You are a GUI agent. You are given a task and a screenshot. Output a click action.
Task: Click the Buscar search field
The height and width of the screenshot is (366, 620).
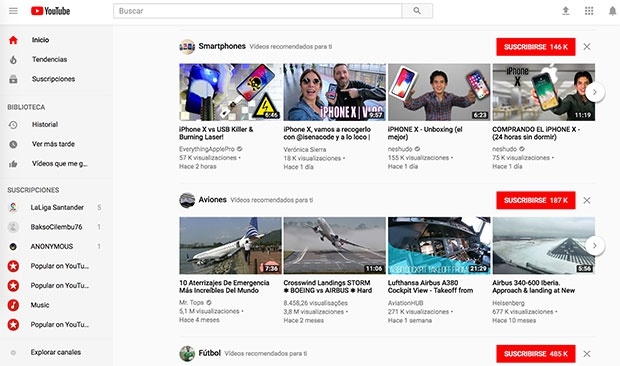[257, 11]
